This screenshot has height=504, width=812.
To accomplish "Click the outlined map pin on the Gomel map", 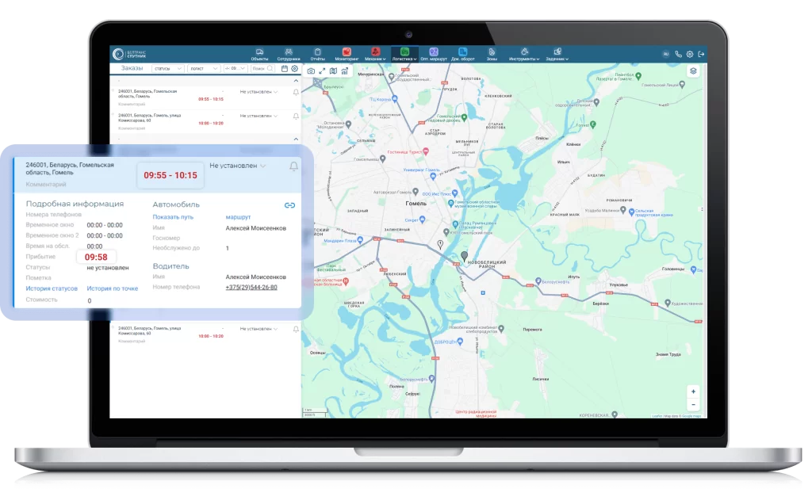I will point(440,244).
